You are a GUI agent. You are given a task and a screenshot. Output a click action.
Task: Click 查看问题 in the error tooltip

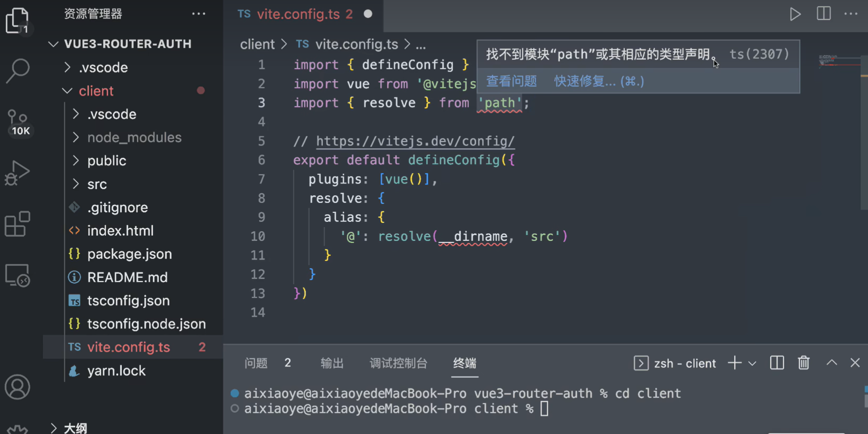(511, 81)
